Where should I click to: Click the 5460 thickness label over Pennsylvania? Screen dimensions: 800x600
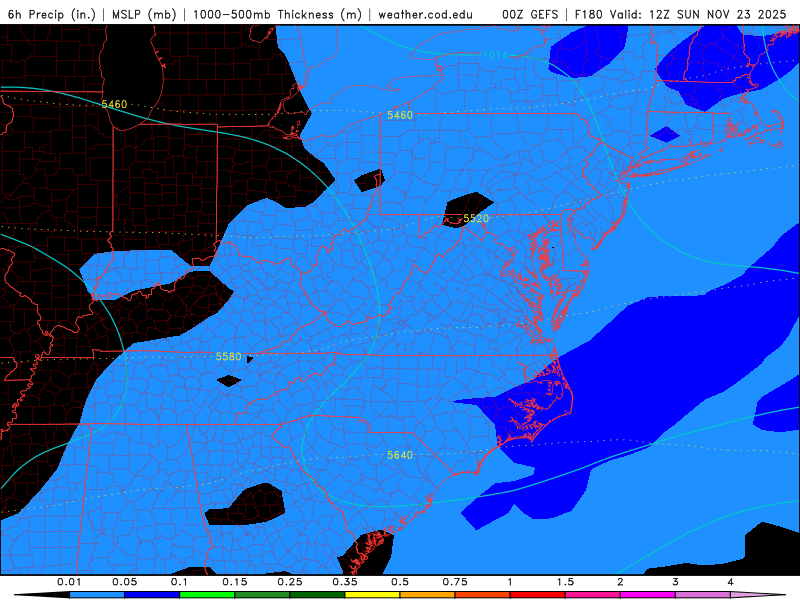(x=399, y=115)
